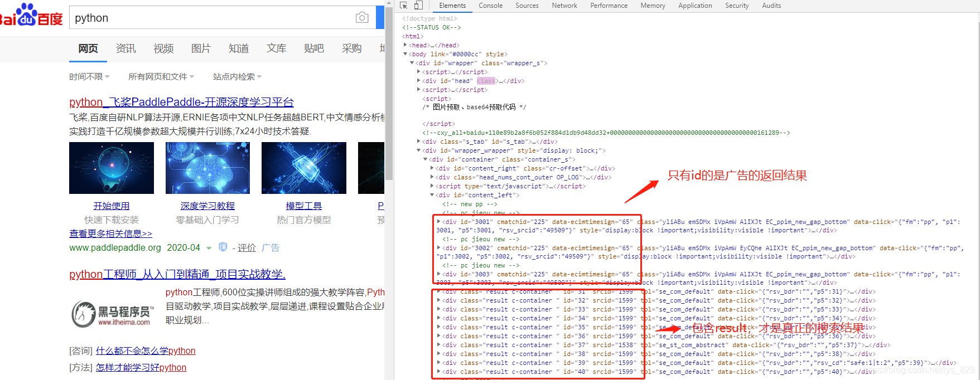Open the Security tab

737,6
